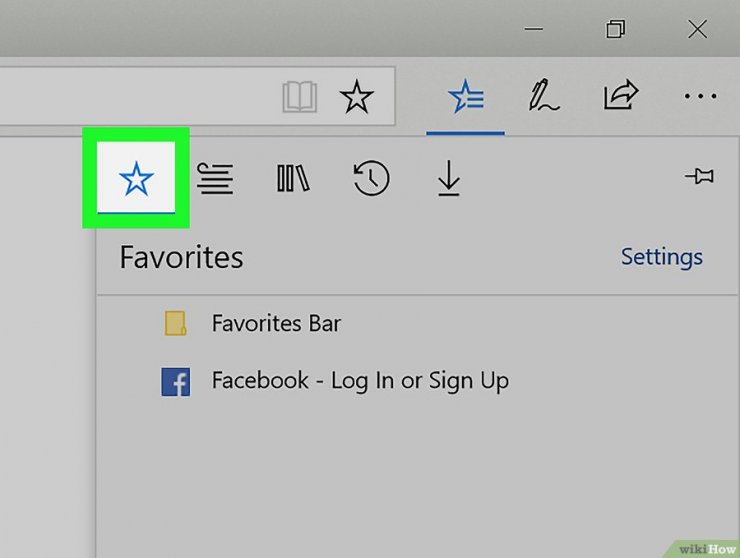Add page to favorites with address bar star
This screenshot has height=558, width=740.
[x=356, y=97]
